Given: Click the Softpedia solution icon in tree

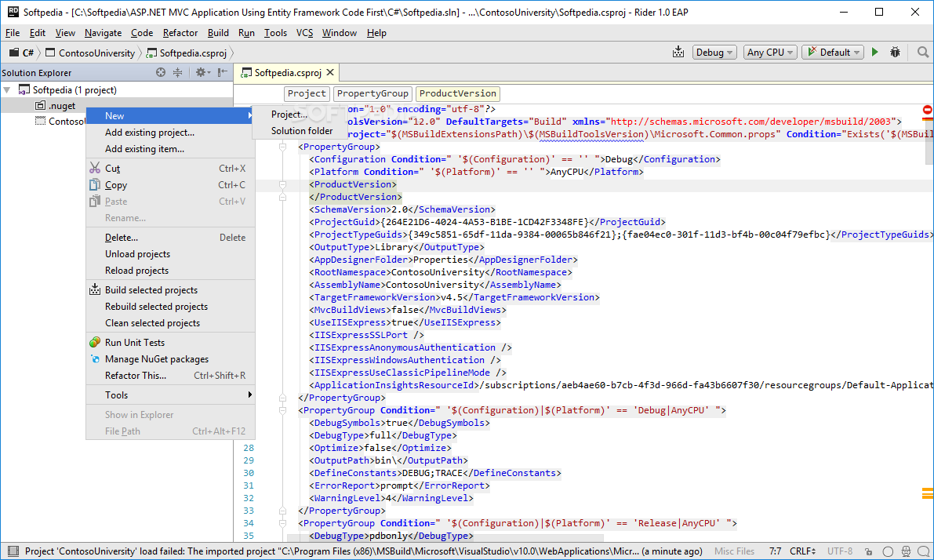Looking at the screenshot, I should point(24,90).
